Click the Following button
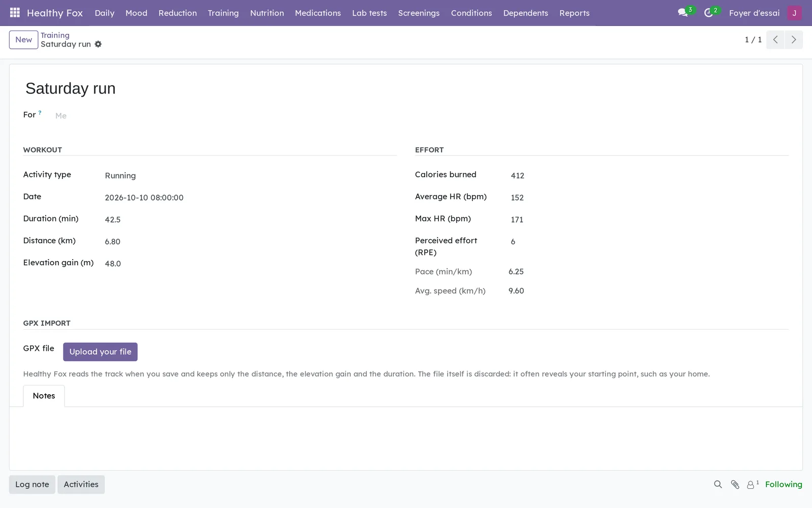 pos(784,485)
